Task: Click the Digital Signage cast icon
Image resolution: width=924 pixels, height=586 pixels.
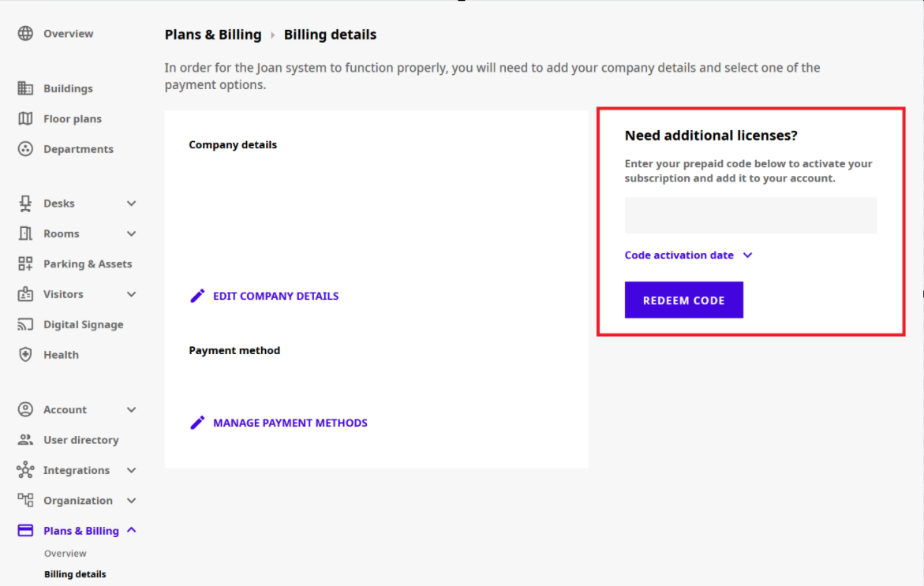Action: pyautogui.click(x=25, y=324)
